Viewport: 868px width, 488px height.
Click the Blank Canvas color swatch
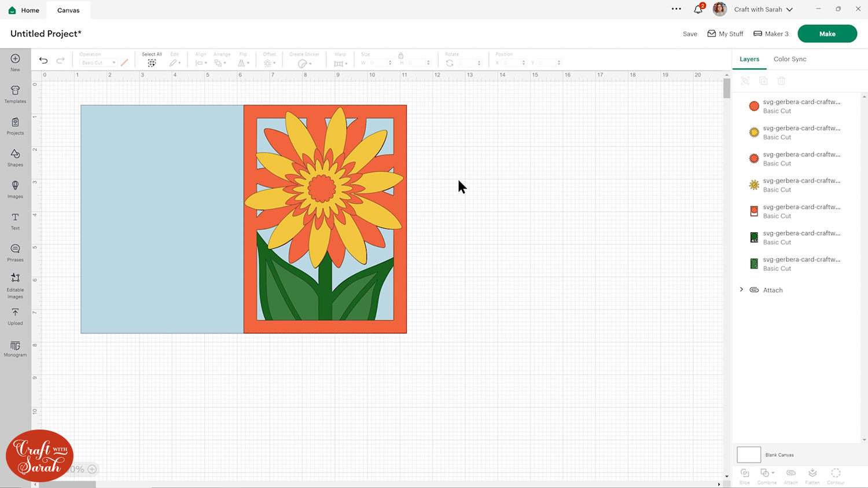[748, 454]
